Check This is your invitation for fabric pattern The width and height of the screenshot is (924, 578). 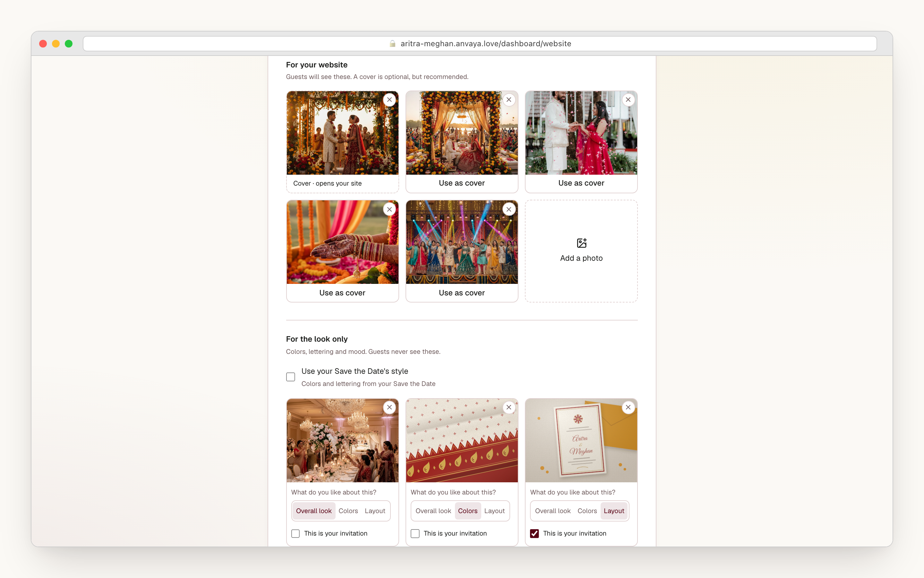pos(415,534)
